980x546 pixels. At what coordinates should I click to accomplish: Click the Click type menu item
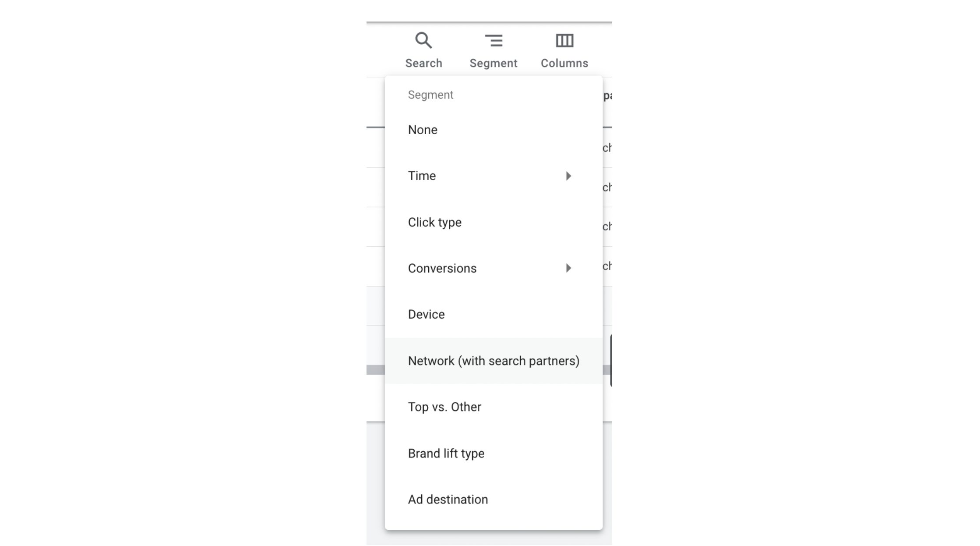pyautogui.click(x=434, y=222)
